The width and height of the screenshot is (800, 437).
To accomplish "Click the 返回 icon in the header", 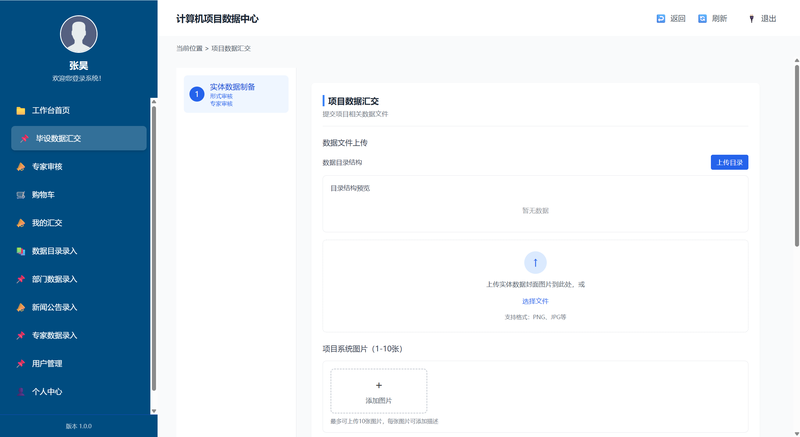I will 660,18.
